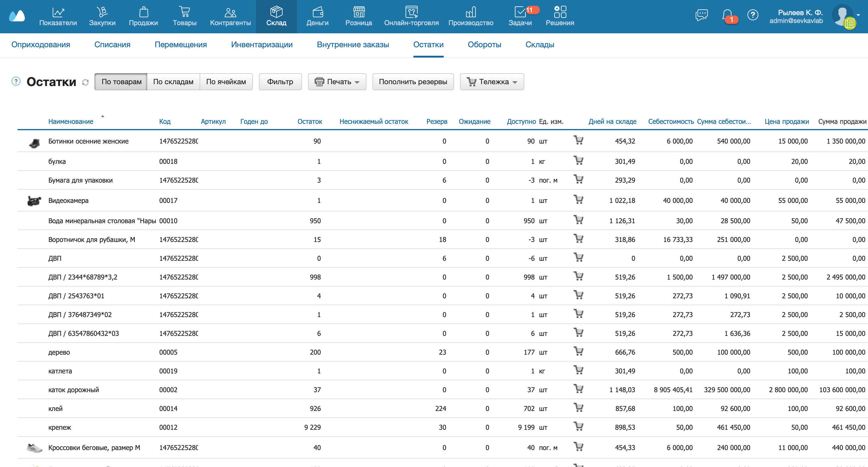868x467 pixels.
Task: Switch the view to По складам
Action: point(173,81)
